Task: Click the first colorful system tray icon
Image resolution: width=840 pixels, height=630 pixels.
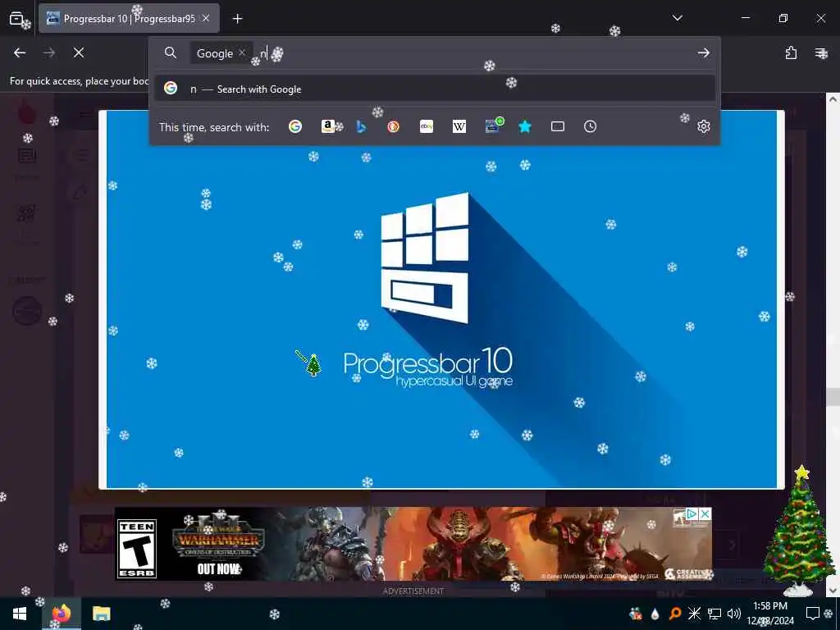Action: (x=636, y=614)
